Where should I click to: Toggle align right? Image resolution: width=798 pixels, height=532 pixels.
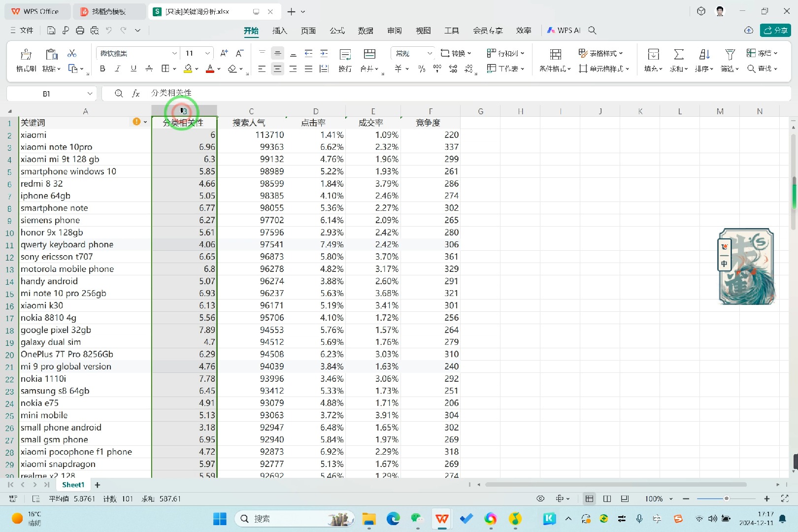pos(293,69)
